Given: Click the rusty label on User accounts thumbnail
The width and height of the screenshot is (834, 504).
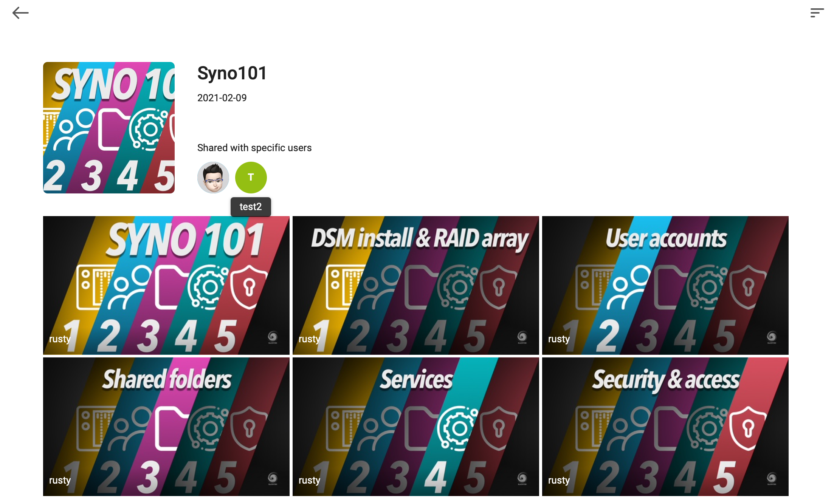Looking at the screenshot, I should pyautogui.click(x=559, y=339).
